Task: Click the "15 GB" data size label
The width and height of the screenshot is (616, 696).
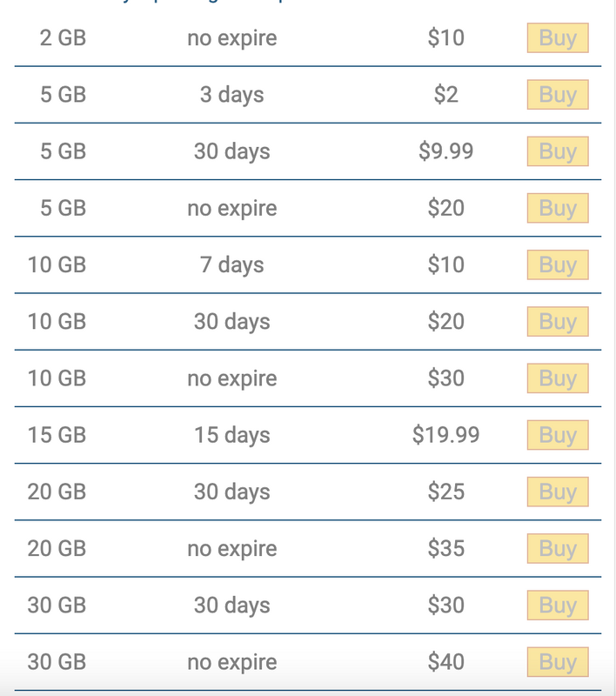Action: pos(57,435)
